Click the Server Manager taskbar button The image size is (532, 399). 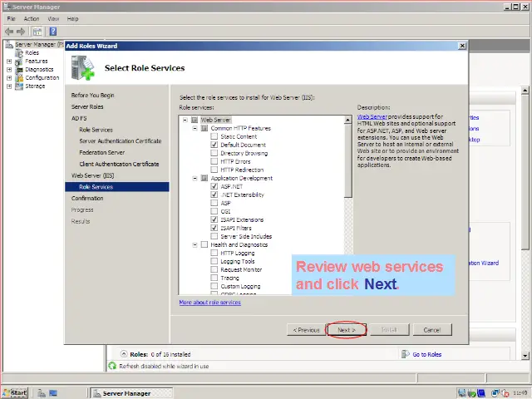[132, 393]
